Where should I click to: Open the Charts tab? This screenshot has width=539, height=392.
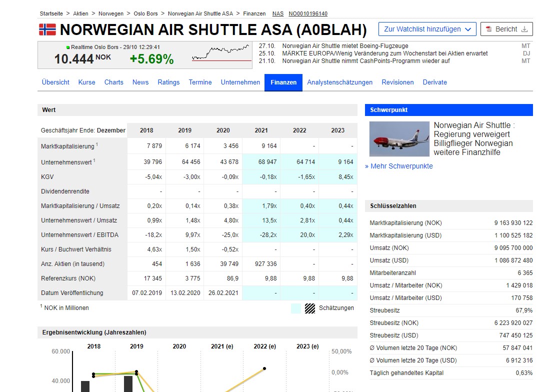pos(114,82)
